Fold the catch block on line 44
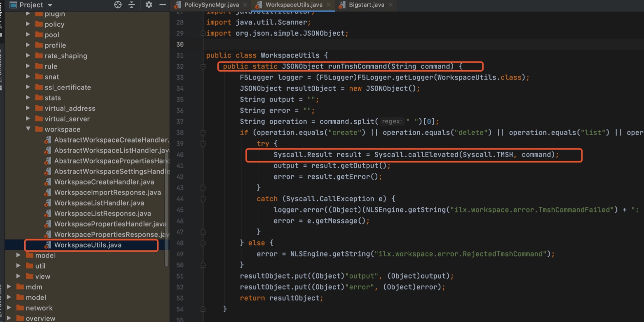This screenshot has width=644, height=322. click(x=203, y=199)
